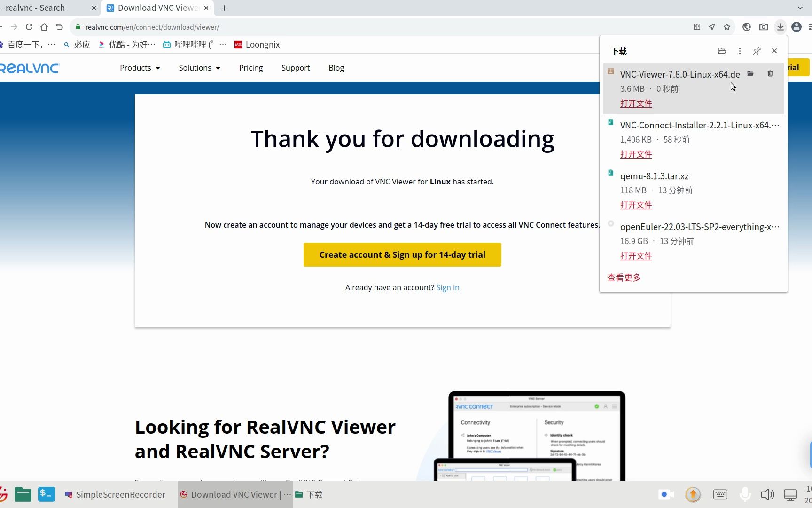
Task: Click the microphone tray icon
Action: (x=745, y=494)
